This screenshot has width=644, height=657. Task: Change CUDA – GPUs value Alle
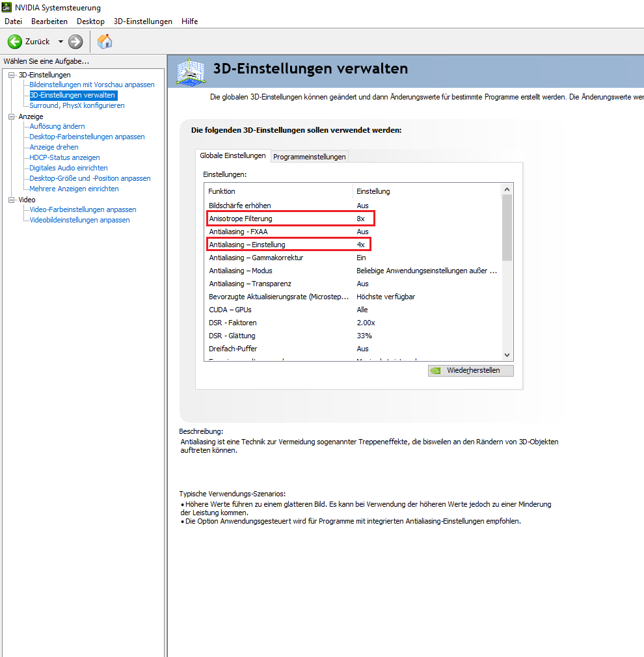click(x=362, y=310)
